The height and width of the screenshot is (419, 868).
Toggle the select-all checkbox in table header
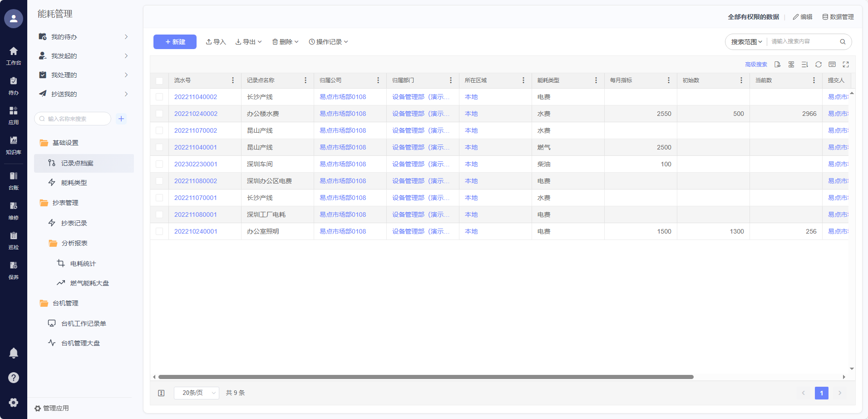tap(159, 80)
